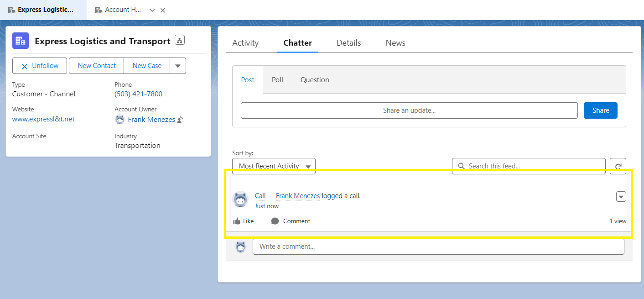Click the Just now timestamp
This screenshot has height=299, width=644.
(267, 206)
